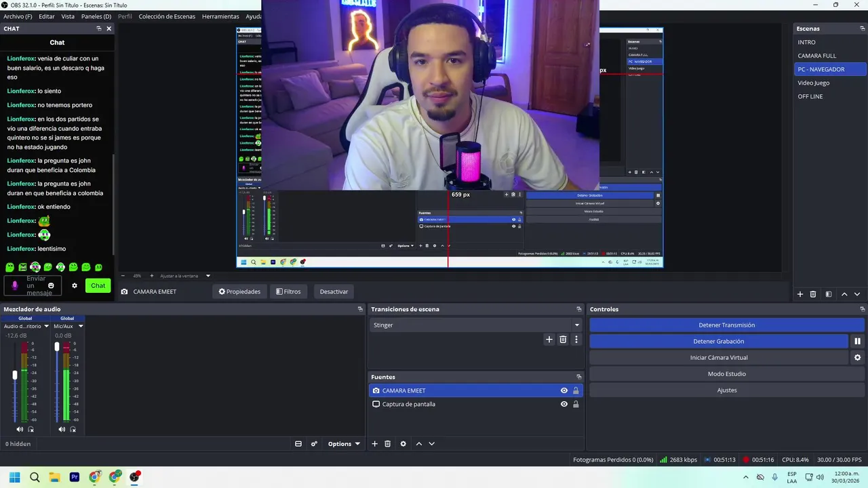Add a new scene with plus icon
Viewport: 868px width, 488px height.
[800, 294]
